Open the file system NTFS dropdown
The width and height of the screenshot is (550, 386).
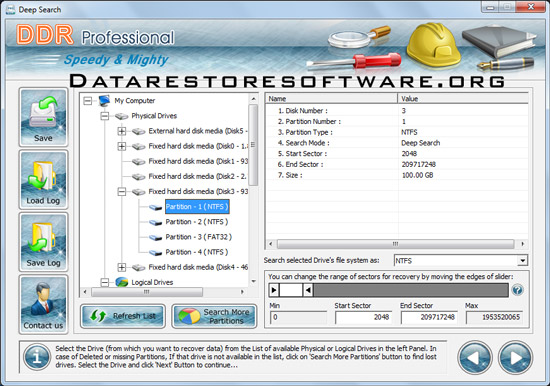coord(522,261)
